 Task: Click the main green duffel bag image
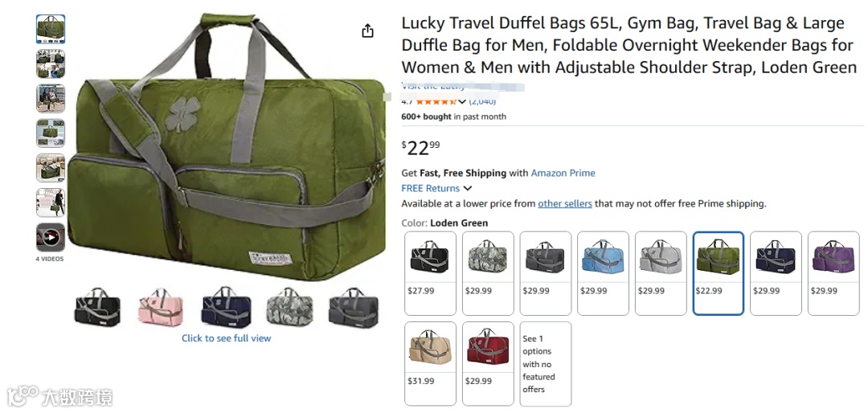227,147
